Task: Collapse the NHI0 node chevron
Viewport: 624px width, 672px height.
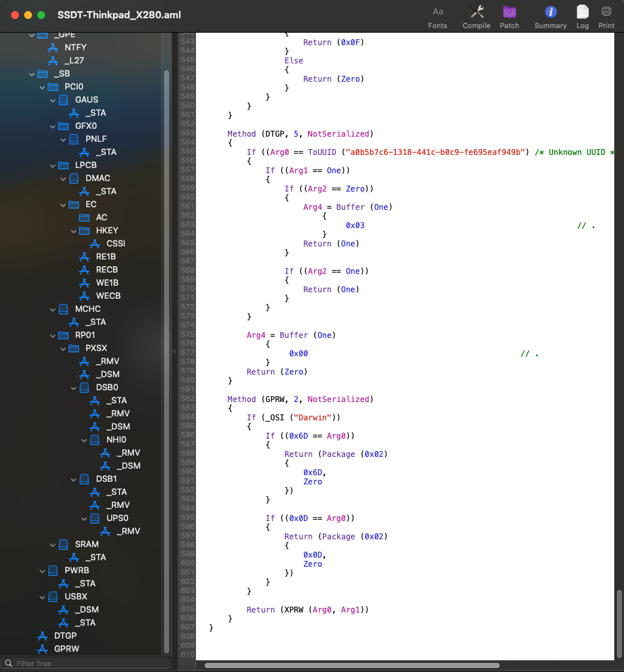Action: point(84,440)
